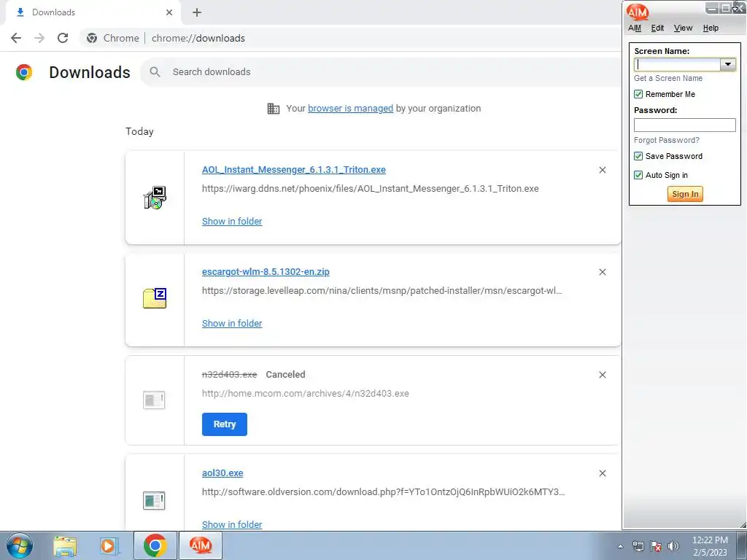This screenshot has width=747, height=560.
Task: Open the AOL_Instant_Messenger_6.1.3.1_Triton.exe link
Action: [x=294, y=170]
